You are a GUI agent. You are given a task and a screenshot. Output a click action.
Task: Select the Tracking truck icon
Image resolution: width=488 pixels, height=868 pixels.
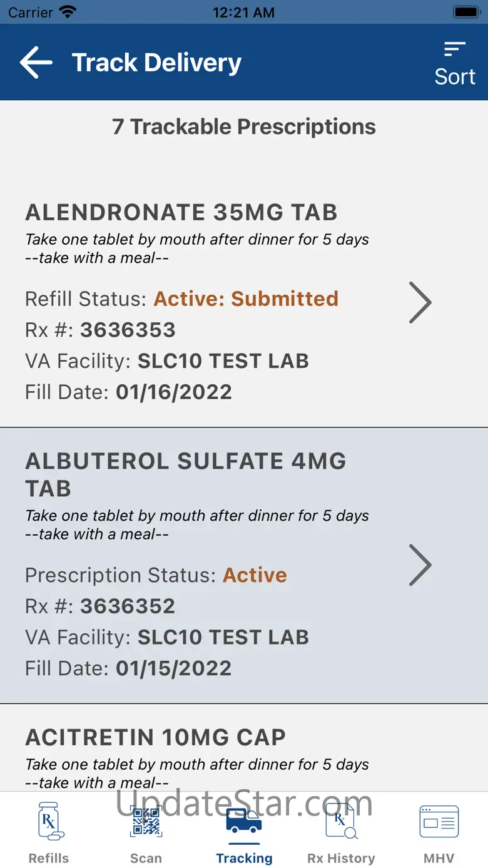244,820
